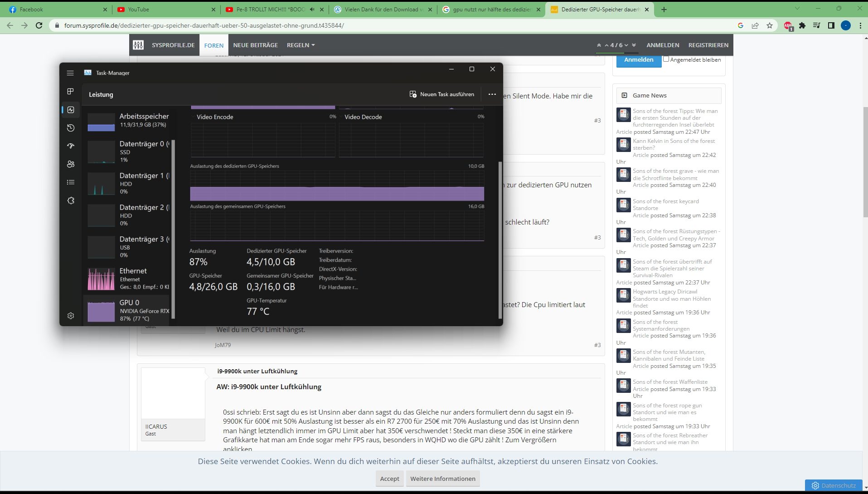The width and height of the screenshot is (868, 494).
Task: Click Neuen Task ausführen button
Action: (x=442, y=94)
